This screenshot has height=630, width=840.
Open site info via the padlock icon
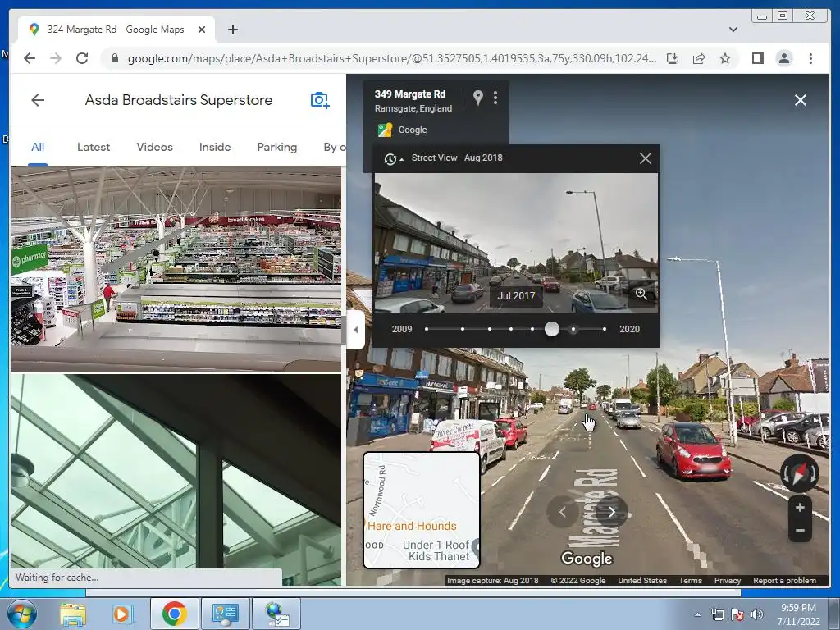(114, 58)
